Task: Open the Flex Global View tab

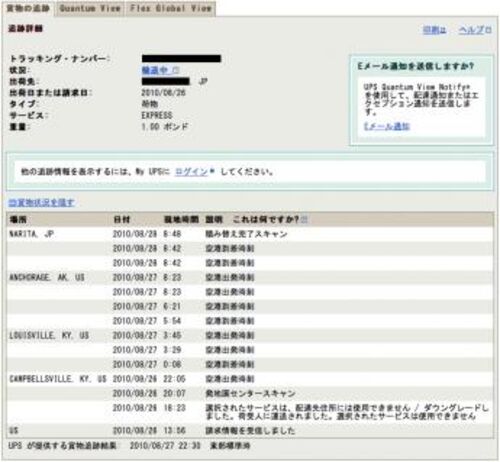Action: (170, 8)
